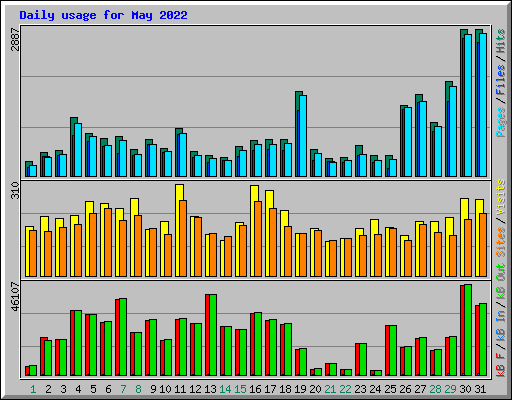Click day 13 on the x-axis
This screenshot has height=400, width=512.
210,389
